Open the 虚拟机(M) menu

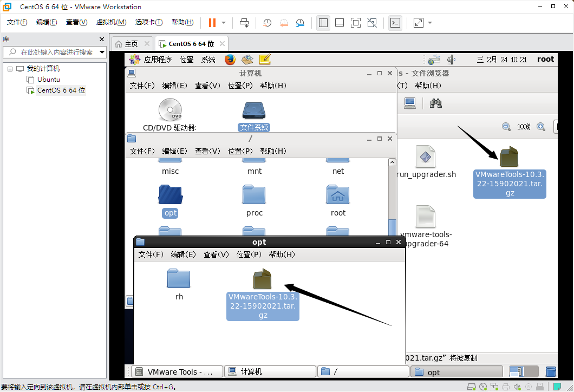(112, 22)
